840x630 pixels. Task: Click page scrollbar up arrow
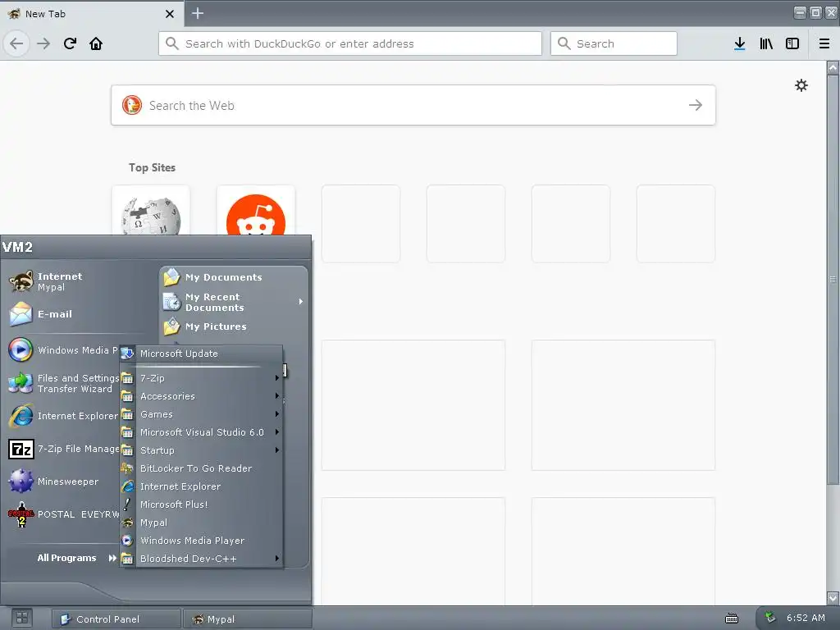click(x=833, y=68)
